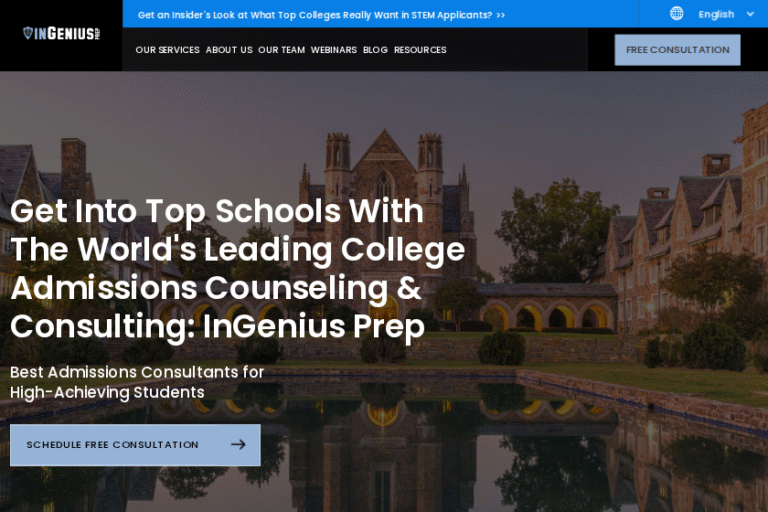
Task: Open the Our Services menu
Action: [x=167, y=50]
